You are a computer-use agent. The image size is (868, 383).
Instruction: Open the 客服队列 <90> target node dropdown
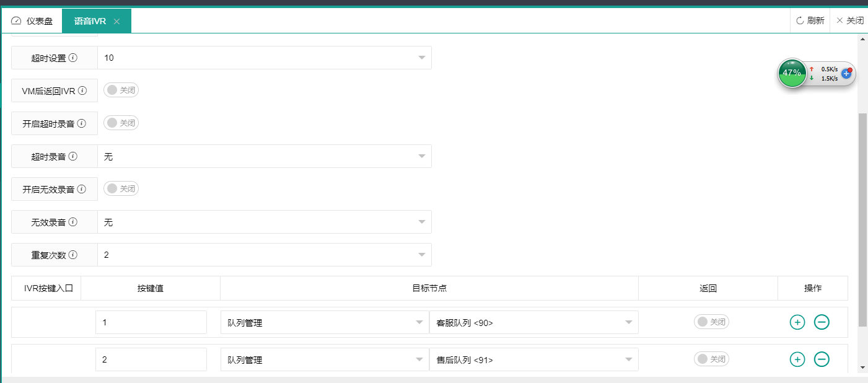[534, 322]
